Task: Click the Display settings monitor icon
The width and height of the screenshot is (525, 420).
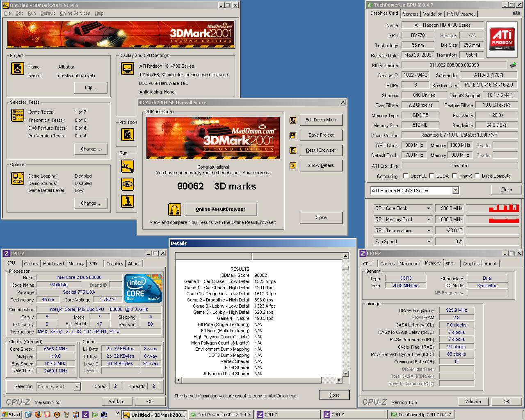Action: pyautogui.click(x=128, y=68)
